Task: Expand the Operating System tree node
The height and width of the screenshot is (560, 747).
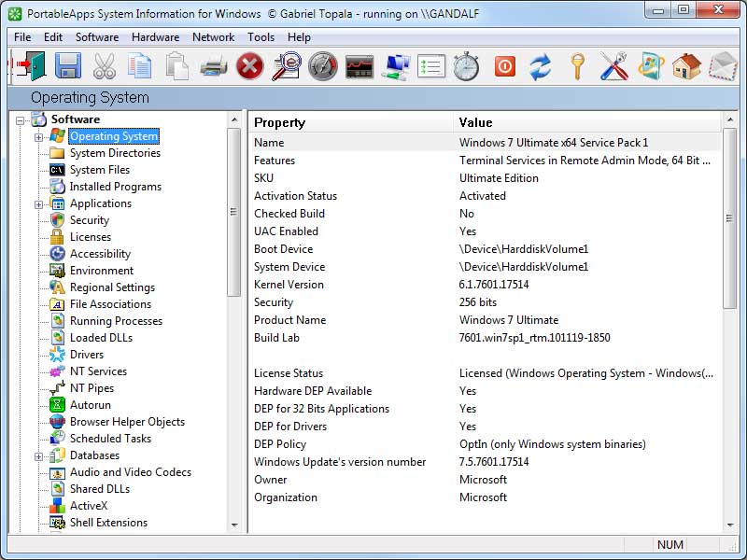Action: [39, 136]
